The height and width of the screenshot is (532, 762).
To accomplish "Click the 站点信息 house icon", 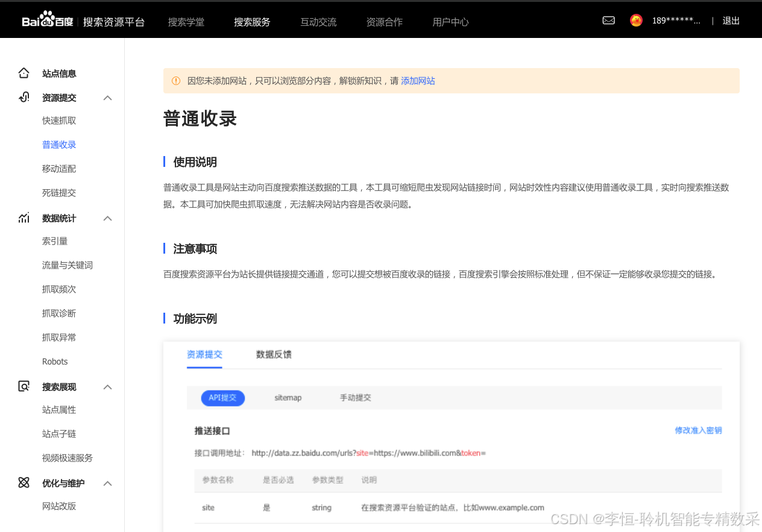I will (24, 74).
